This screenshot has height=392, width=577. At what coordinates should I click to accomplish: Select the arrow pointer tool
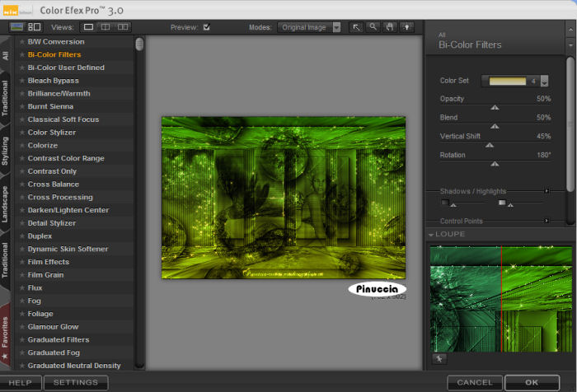357,27
